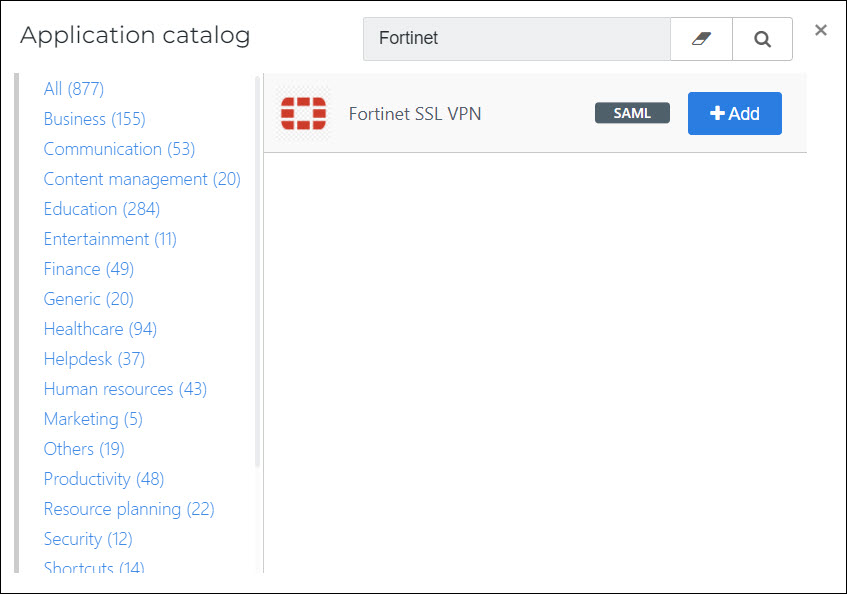
Task: Clear search with the eraser icon
Action: (x=701, y=39)
